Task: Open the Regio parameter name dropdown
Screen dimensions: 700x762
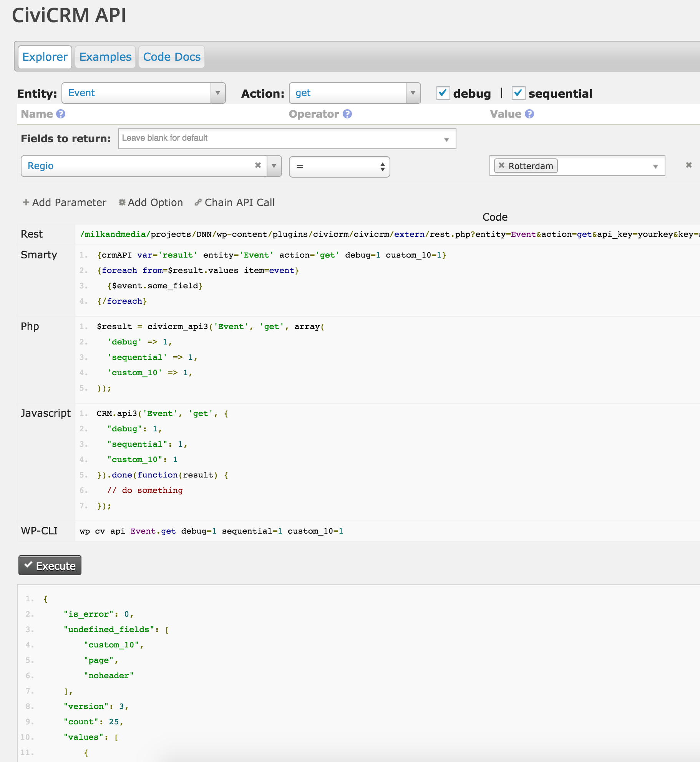Action: coord(151,166)
